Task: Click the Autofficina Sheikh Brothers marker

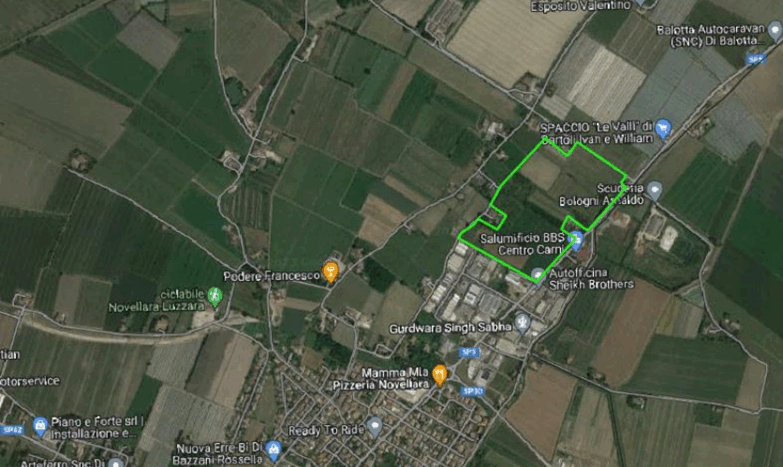Action: [x=538, y=275]
